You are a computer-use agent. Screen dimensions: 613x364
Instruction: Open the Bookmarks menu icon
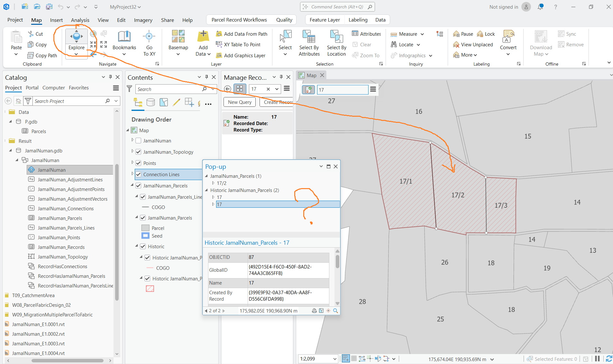(124, 36)
